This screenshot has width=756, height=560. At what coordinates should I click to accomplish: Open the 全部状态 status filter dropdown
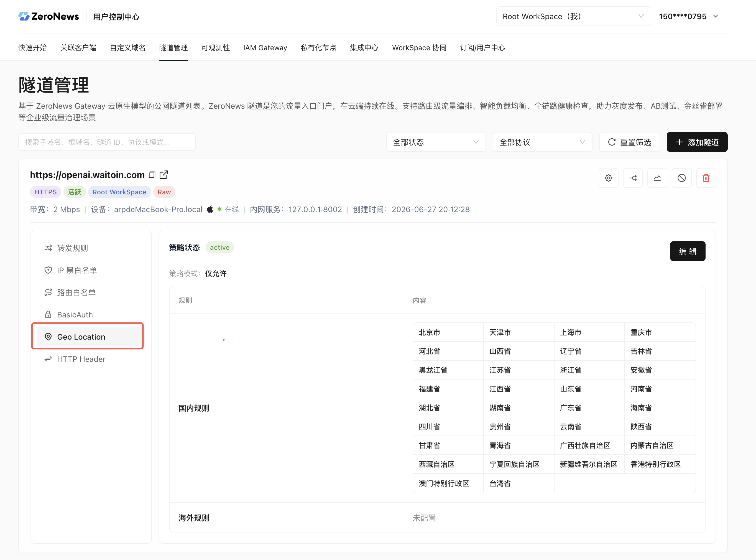coord(436,142)
